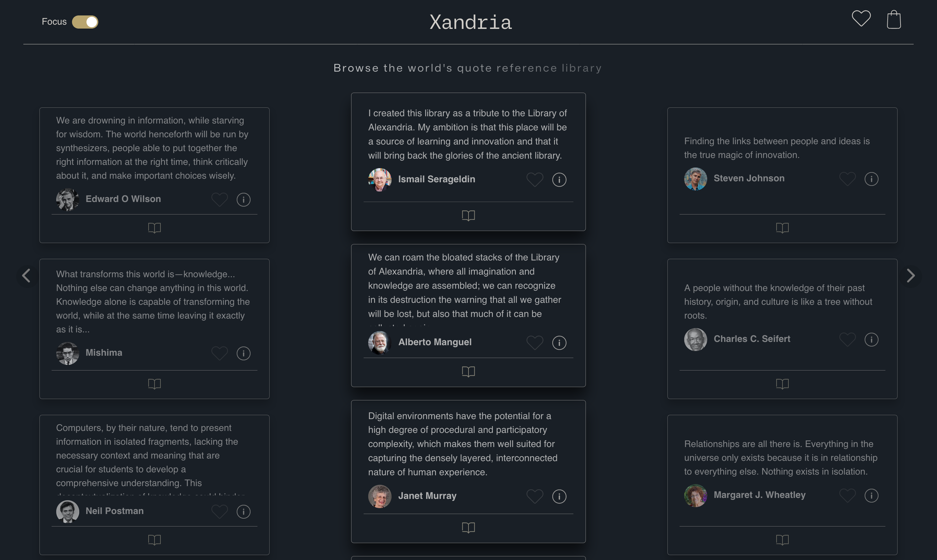This screenshot has width=937, height=560.
Task: Disable the Focus toggle switch
Action: pyautogui.click(x=85, y=22)
